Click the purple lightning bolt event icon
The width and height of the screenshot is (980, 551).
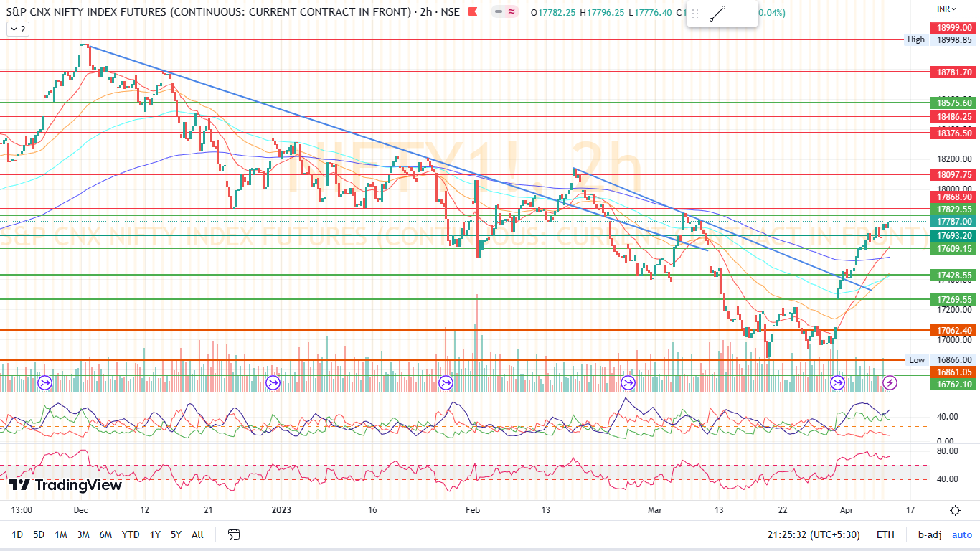click(x=890, y=383)
